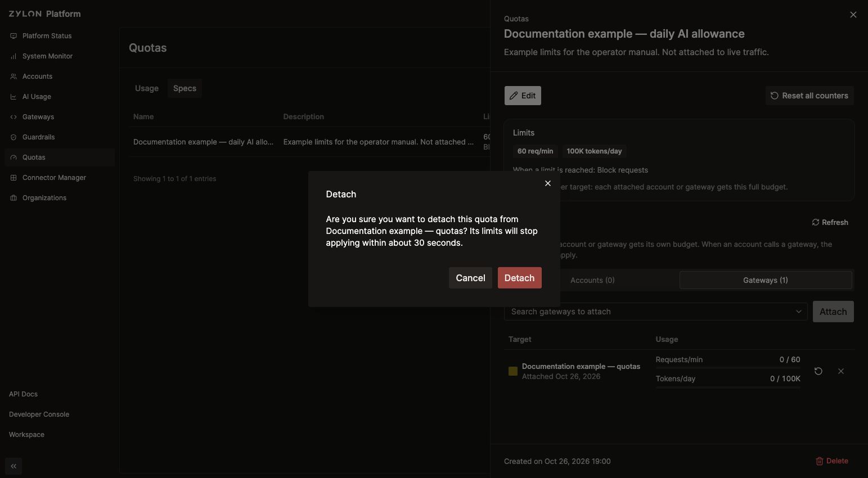
Task: Click the Platform Status sidebar icon
Action: [14, 36]
